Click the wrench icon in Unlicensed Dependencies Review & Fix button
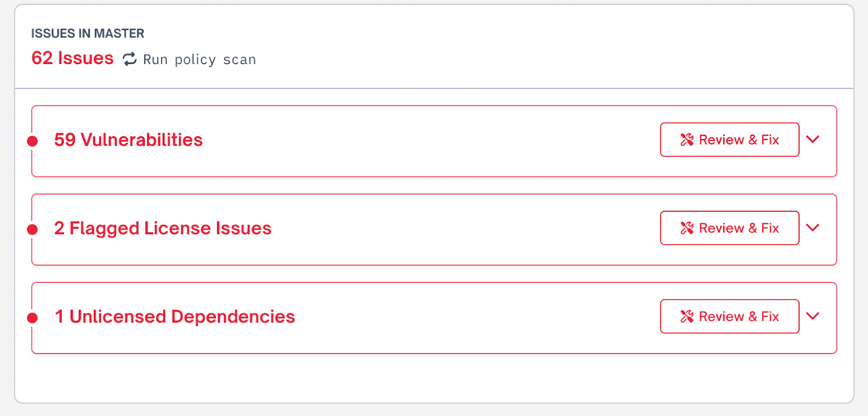The height and width of the screenshot is (416, 868). tap(687, 316)
